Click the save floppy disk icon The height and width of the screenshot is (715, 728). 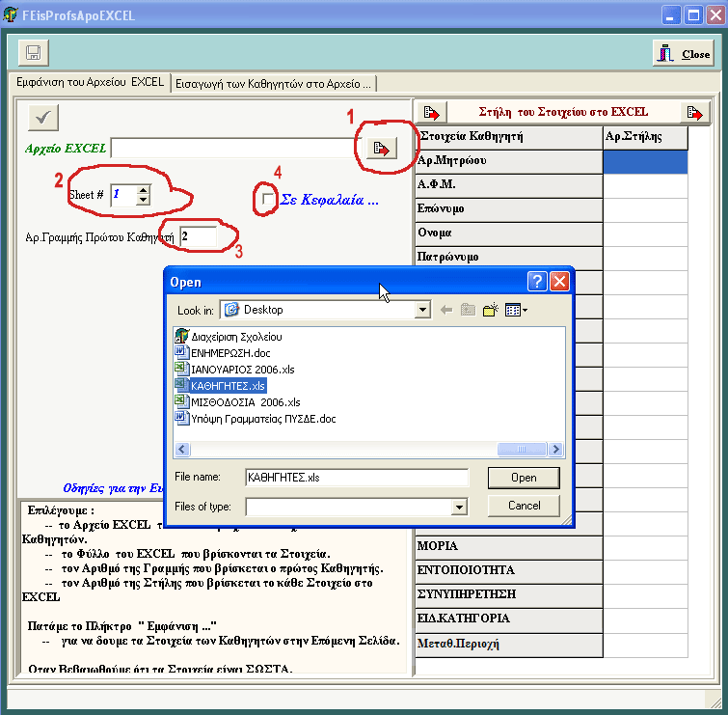pos(33,53)
